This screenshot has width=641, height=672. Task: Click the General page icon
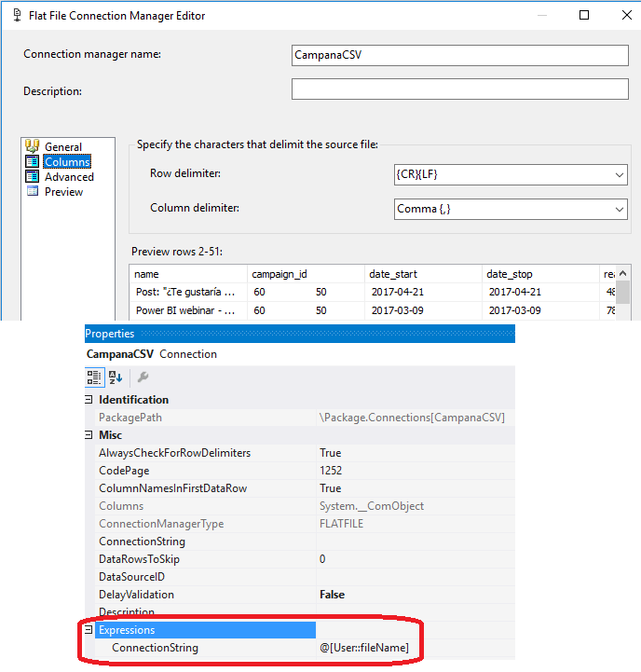click(x=33, y=146)
